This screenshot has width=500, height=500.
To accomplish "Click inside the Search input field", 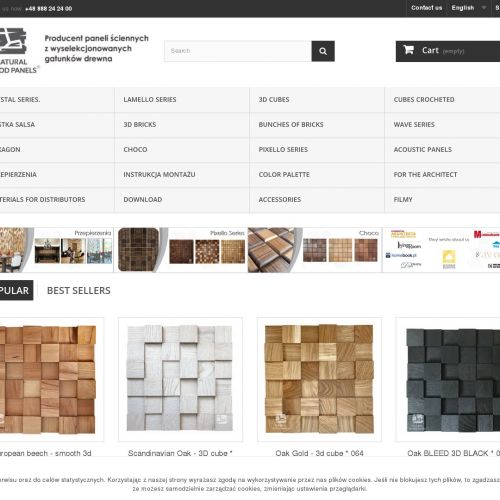I will [238, 51].
